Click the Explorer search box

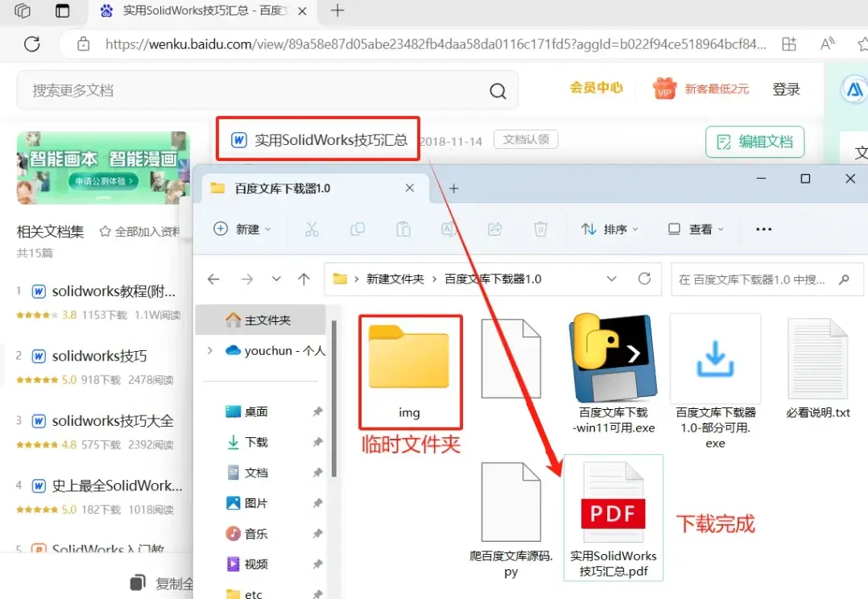[x=767, y=279]
